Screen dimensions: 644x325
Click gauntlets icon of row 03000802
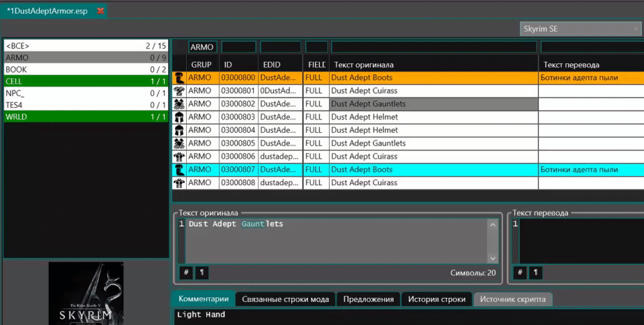pos(178,104)
